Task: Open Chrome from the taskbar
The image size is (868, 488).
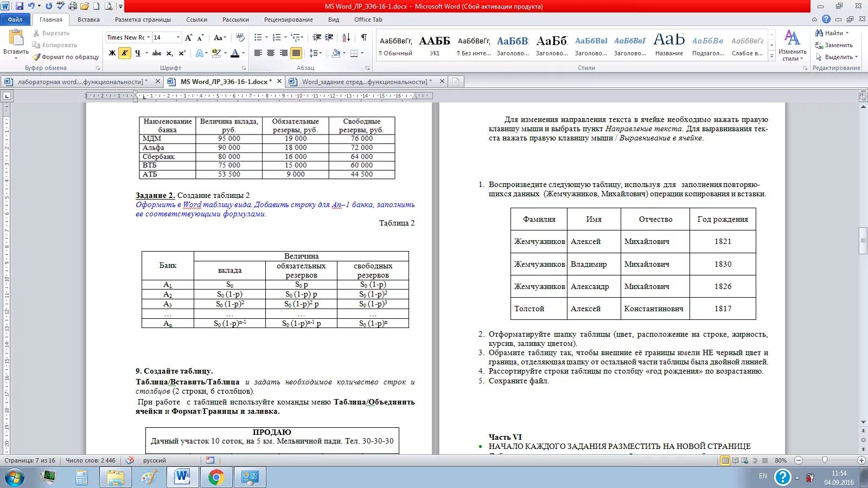Action: tap(216, 477)
